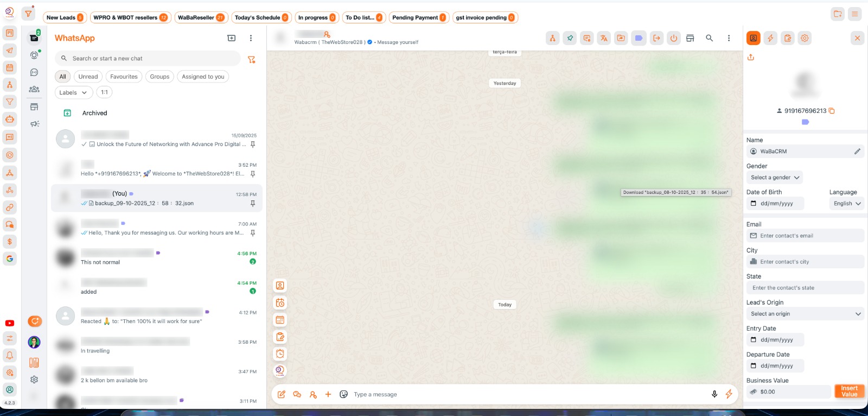Click the alarm clock reminder icon
This screenshot has height=416, width=868.
[x=280, y=354]
